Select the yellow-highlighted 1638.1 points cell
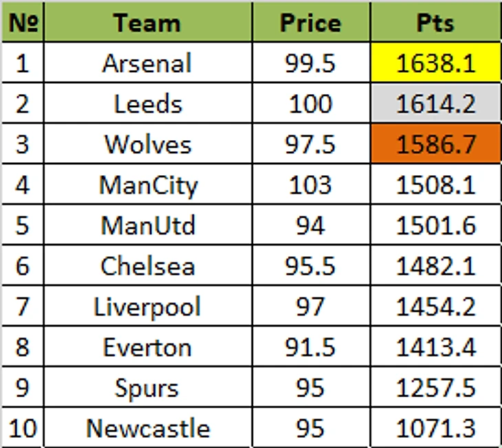The width and height of the screenshot is (502, 448). 435,64
